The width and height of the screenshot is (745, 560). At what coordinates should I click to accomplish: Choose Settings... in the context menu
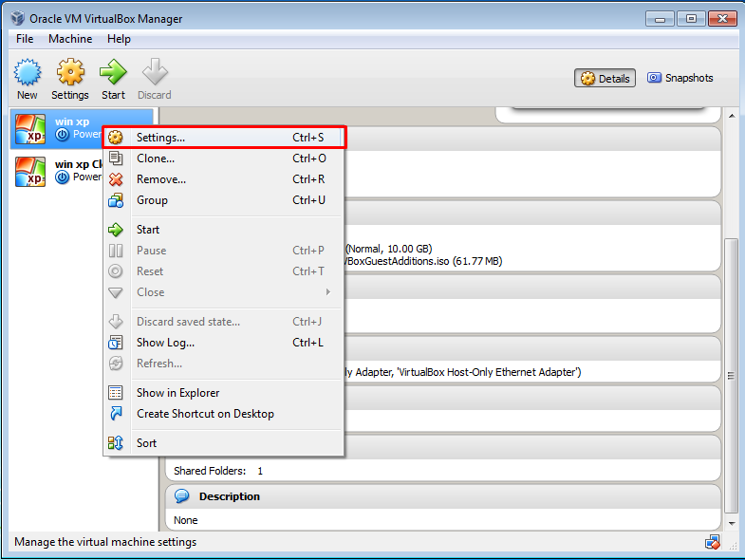pos(223,138)
